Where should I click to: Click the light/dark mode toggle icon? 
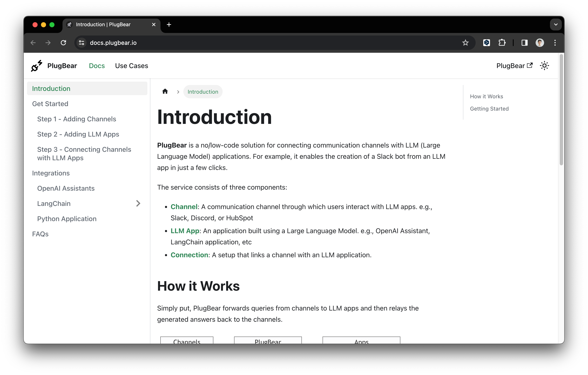(x=545, y=66)
